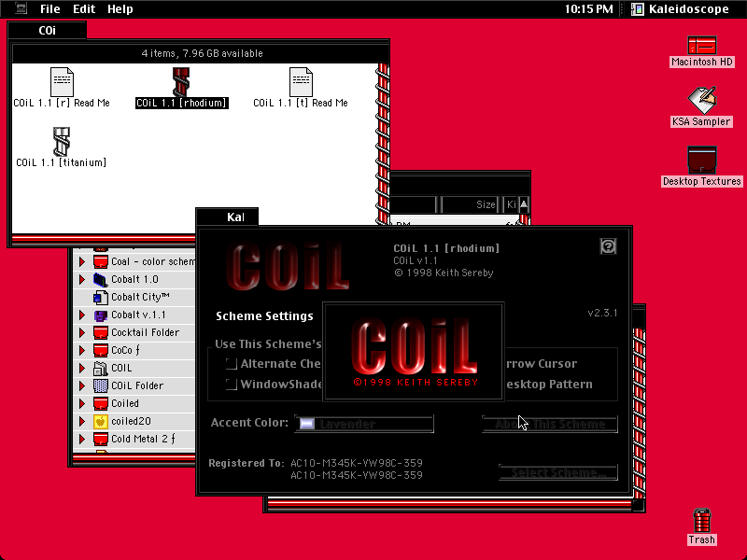Click the Scheme Settings heading text

tap(264, 316)
